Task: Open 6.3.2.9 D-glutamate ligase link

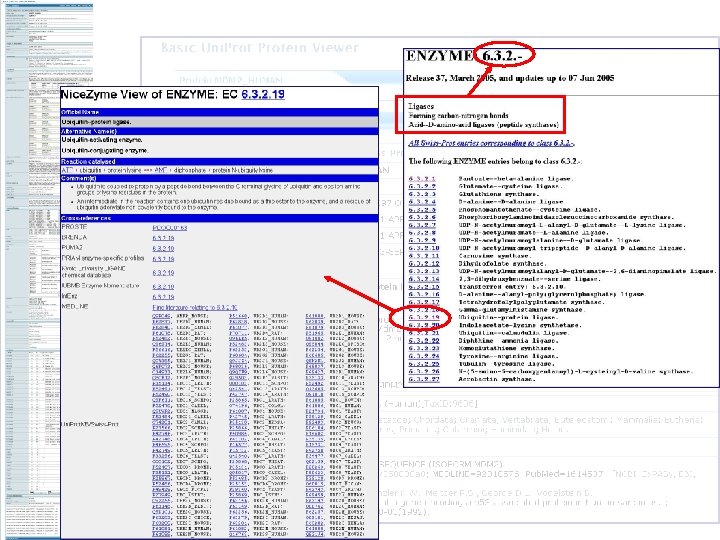Action: point(422,240)
